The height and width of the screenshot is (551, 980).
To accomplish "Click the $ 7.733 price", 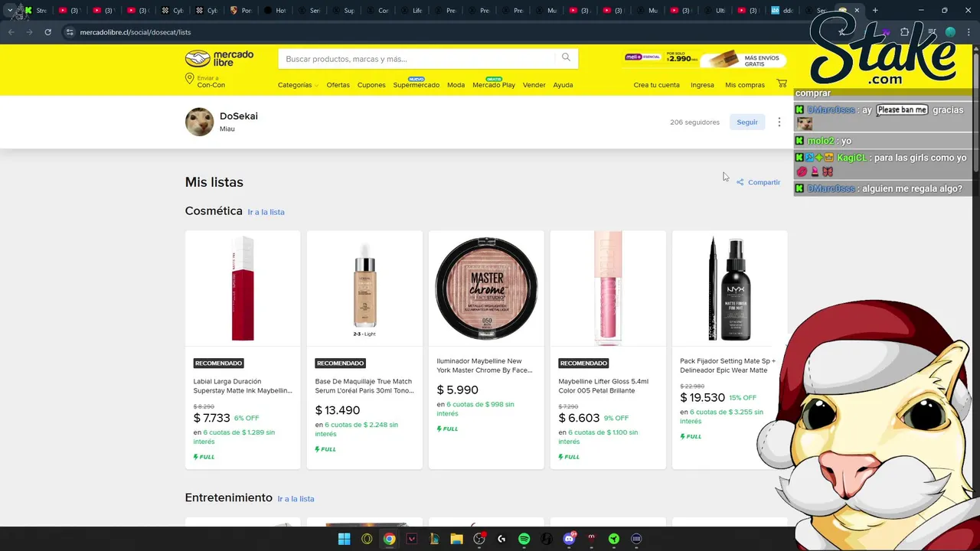I will [x=212, y=418].
